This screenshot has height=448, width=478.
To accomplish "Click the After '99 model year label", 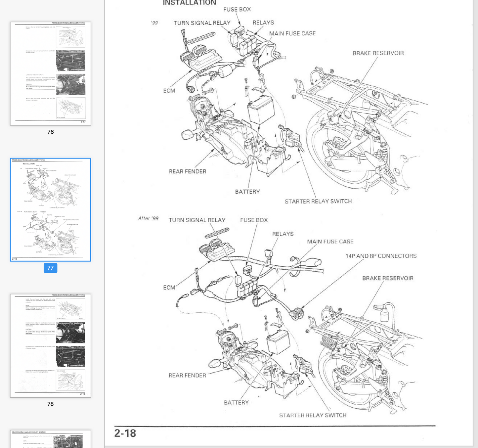I will pos(148,218).
